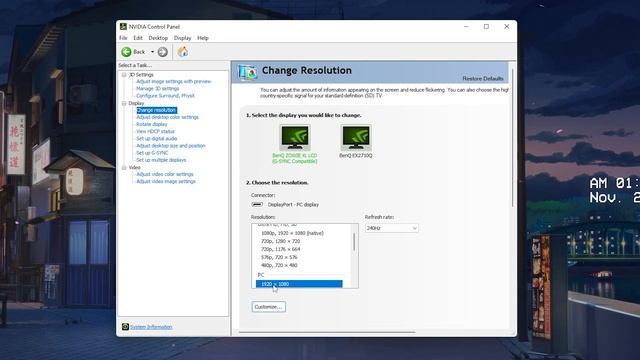The height and width of the screenshot is (360, 640).
Task: Select 720p, 1280 × 720 resolution
Action: tap(280, 241)
